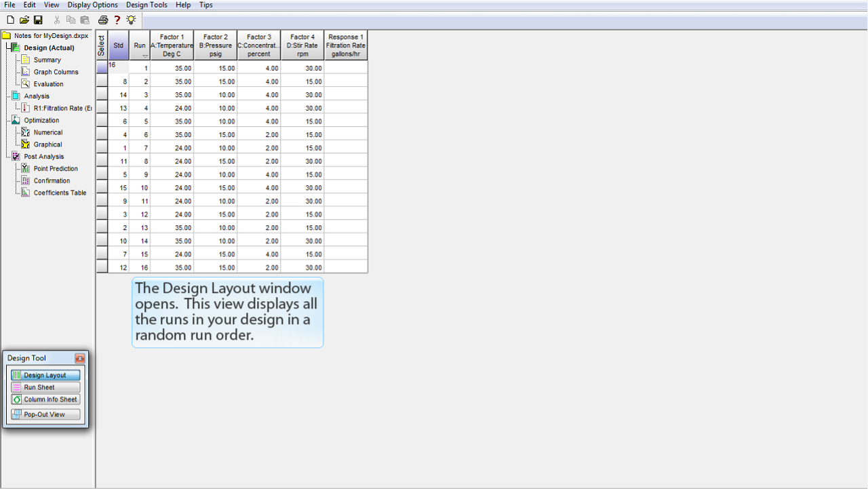Toggle the Select box for run 2
The width and height of the screenshot is (868, 489).
pyautogui.click(x=102, y=81)
